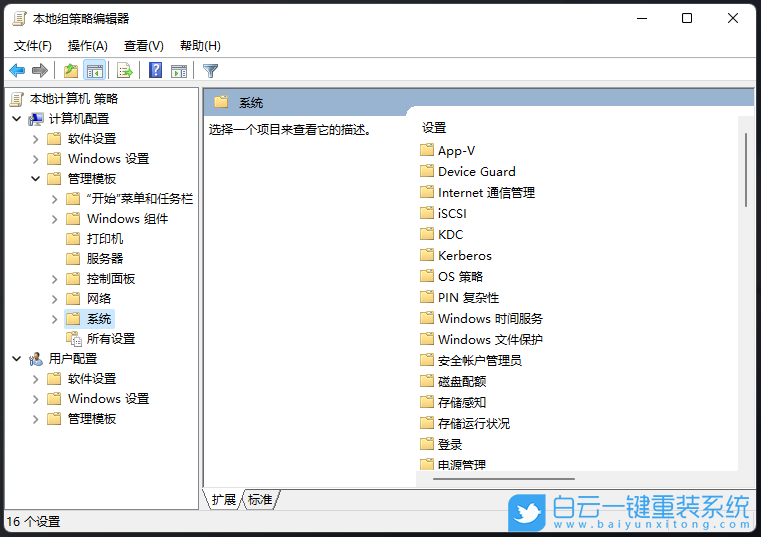Click the 存储感知 folder icon
This screenshot has height=537, width=761.
pos(427,402)
